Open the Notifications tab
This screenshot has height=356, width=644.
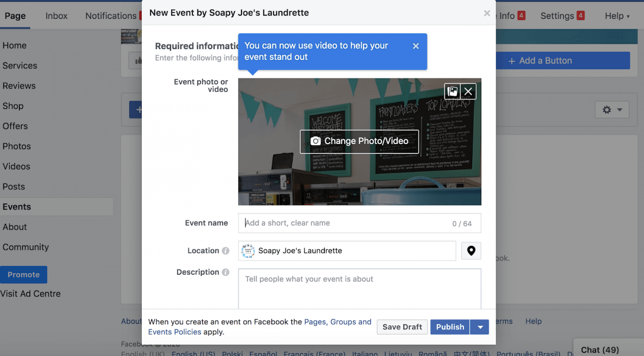pyautogui.click(x=111, y=16)
